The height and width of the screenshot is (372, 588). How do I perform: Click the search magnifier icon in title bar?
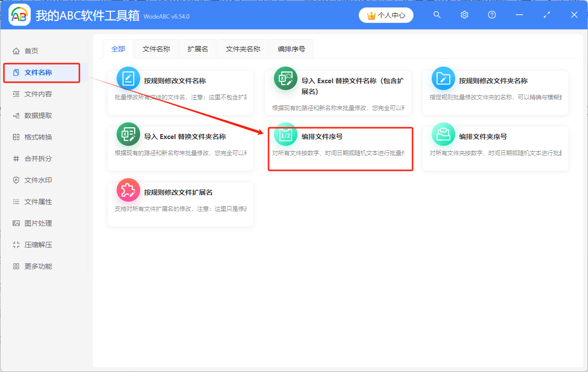(437, 15)
